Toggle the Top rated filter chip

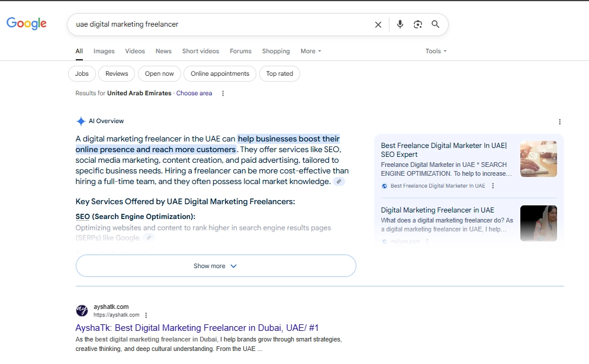coord(279,73)
